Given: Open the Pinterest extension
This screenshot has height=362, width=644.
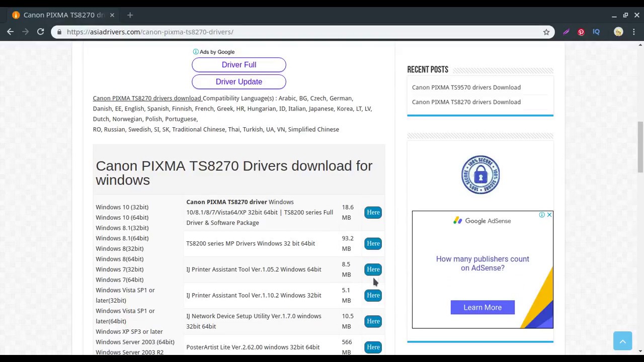Looking at the screenshot, I should (581, 32).
